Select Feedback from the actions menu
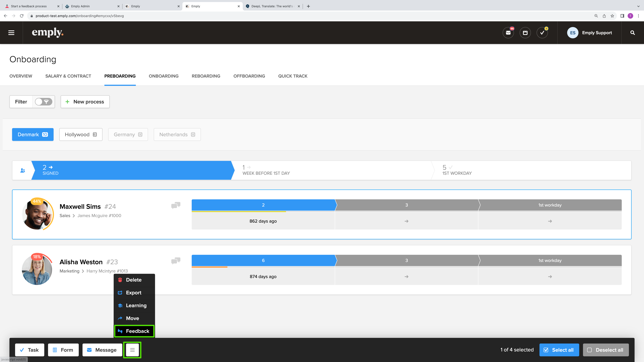Screen dimensions: 644x362 coord(134,331)
